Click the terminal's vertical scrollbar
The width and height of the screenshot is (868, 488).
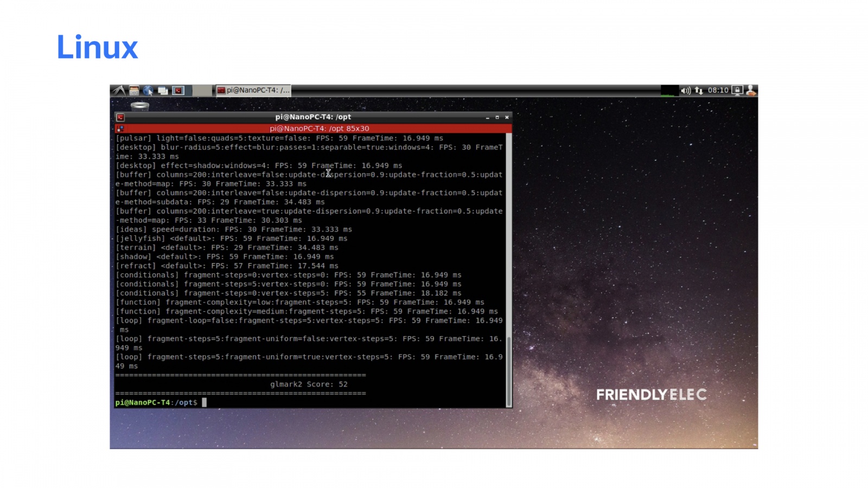508,270
